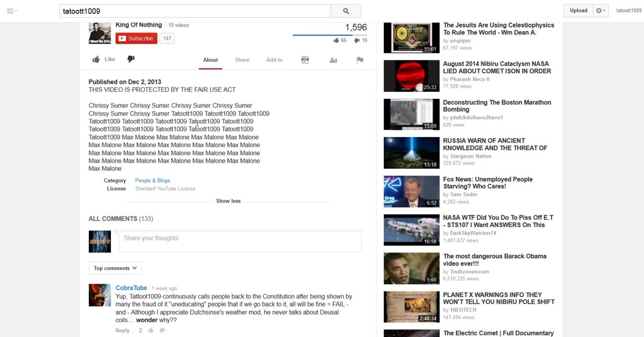
Task: Subscribe to King Of Nothing channel
Action: coord(136,38)
